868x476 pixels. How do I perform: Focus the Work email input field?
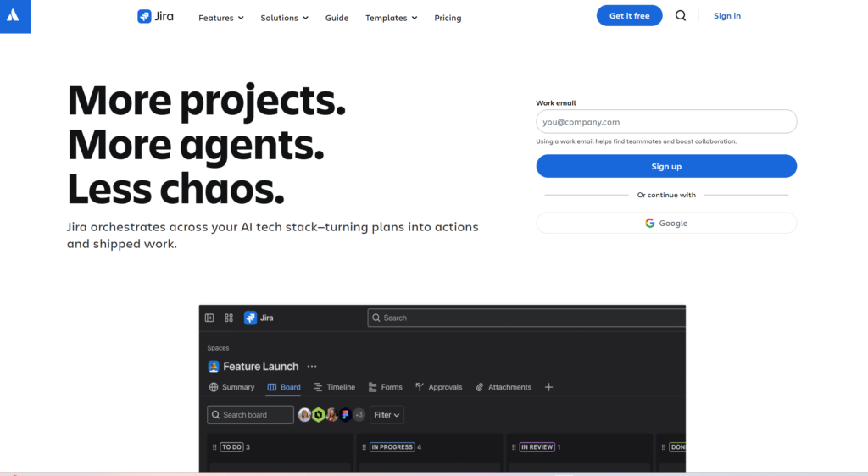(x=666, y=122)
